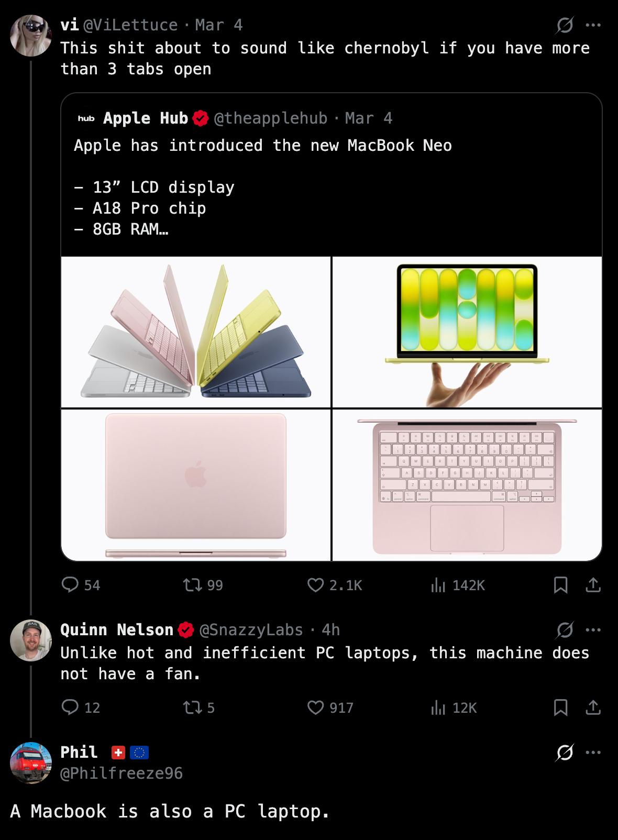This screenshot has height=840, width=618.
Task: Open @theapplehub profile from quoted tweet
Action: (271, 118)
